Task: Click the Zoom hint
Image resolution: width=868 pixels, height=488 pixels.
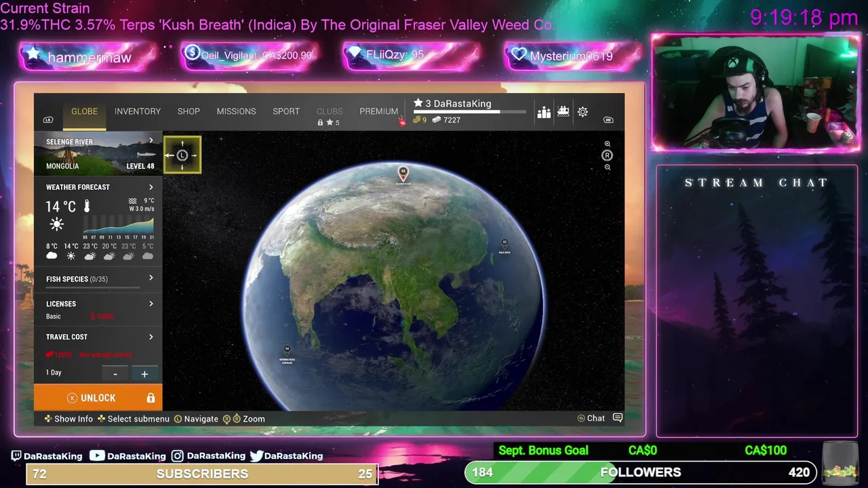Action: [x=244, y=419]
